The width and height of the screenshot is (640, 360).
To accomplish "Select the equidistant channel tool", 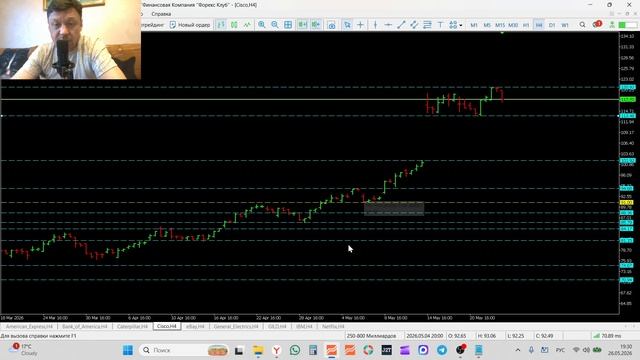I will point(414,25).
